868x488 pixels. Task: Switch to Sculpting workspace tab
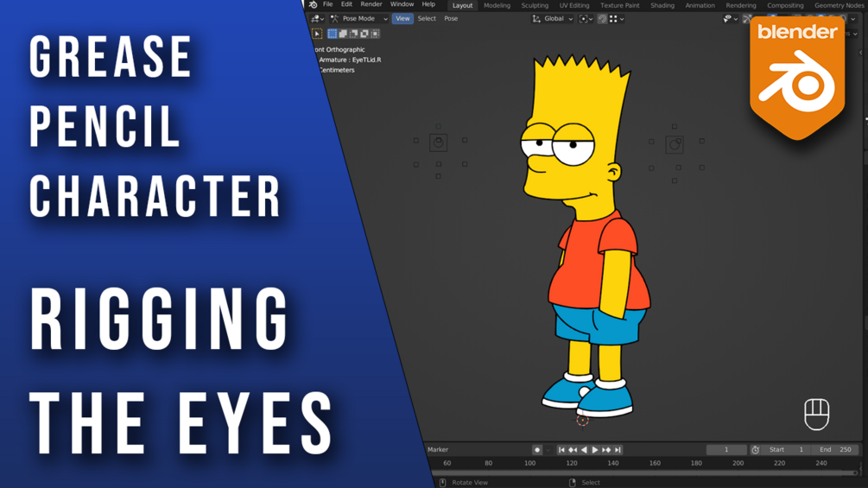coord(535,5)
